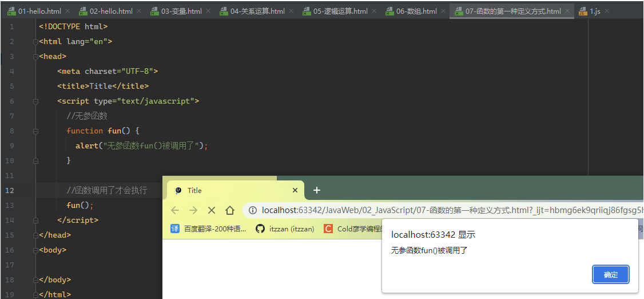
Task: Open the itzzan GitHub bookmark
Action: click(x=285, y=229)
